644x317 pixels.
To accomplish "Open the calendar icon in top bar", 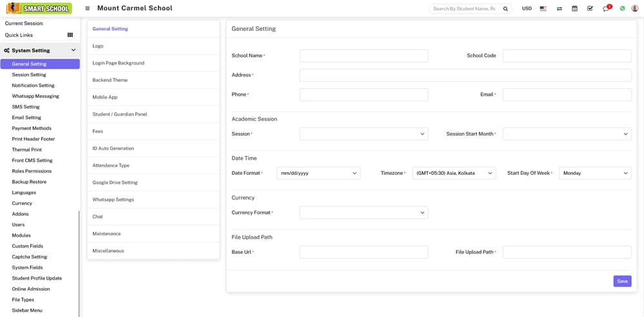I will click(574, 8).
